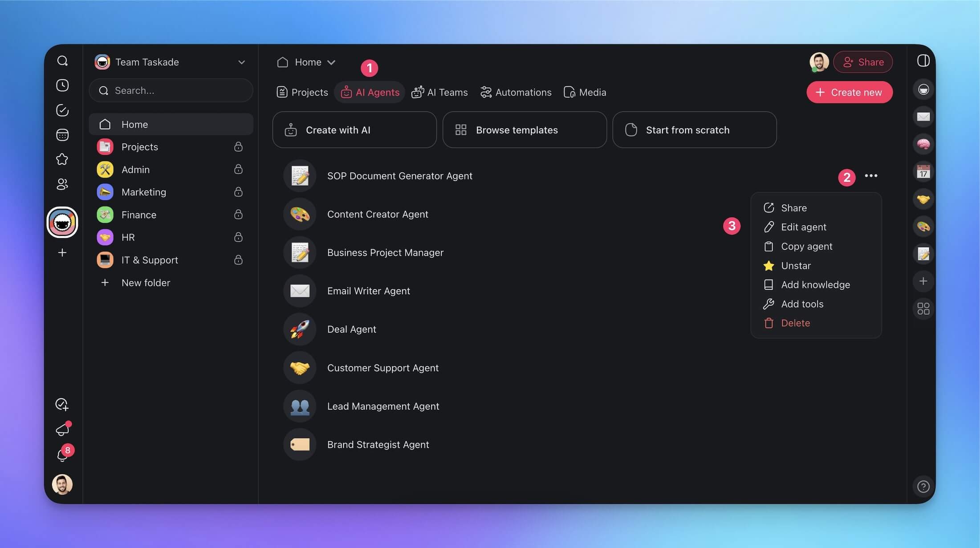
Task: Select Edit agent in the context menu
Action: point(803,227)
